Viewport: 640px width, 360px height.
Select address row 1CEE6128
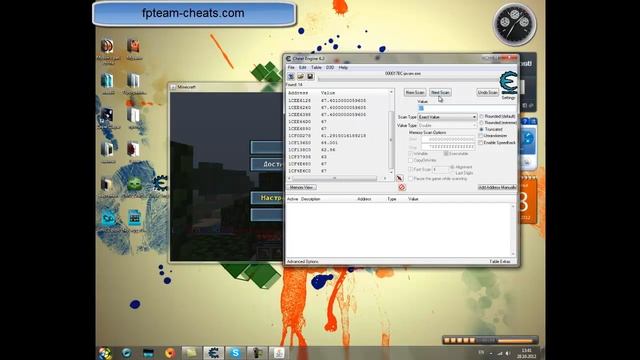point(338,100)
